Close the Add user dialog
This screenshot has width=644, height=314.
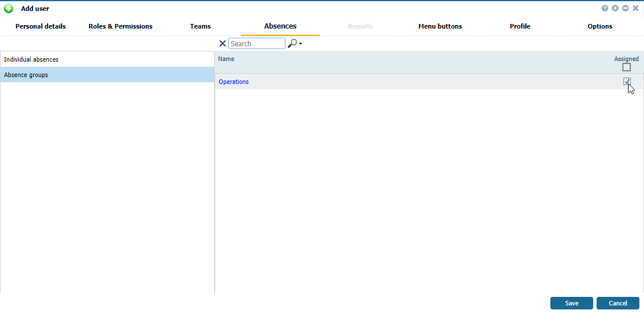click(x=635, y=9)
